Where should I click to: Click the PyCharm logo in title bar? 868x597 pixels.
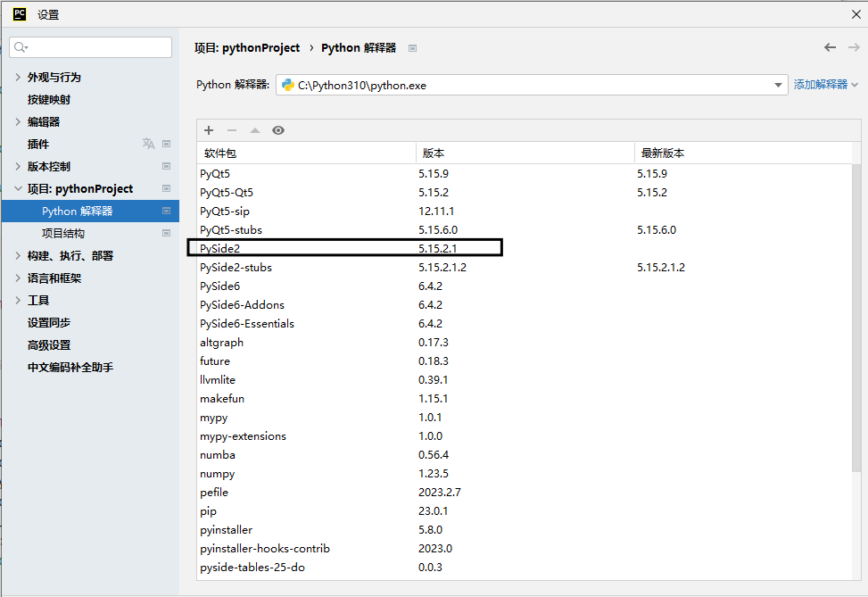(x=20, y=14)
